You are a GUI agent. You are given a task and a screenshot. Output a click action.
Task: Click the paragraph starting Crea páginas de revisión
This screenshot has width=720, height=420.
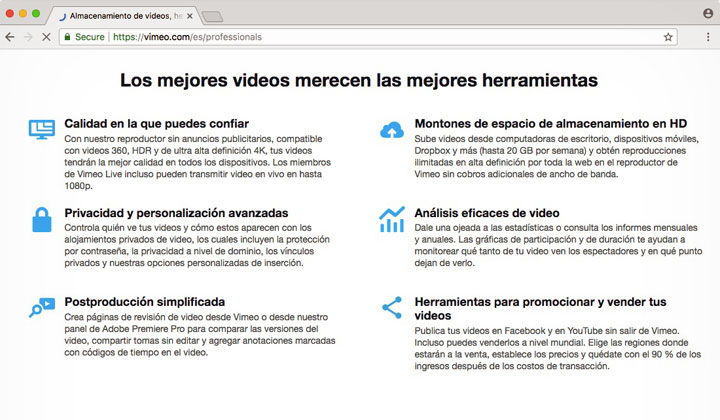[200, 335]
